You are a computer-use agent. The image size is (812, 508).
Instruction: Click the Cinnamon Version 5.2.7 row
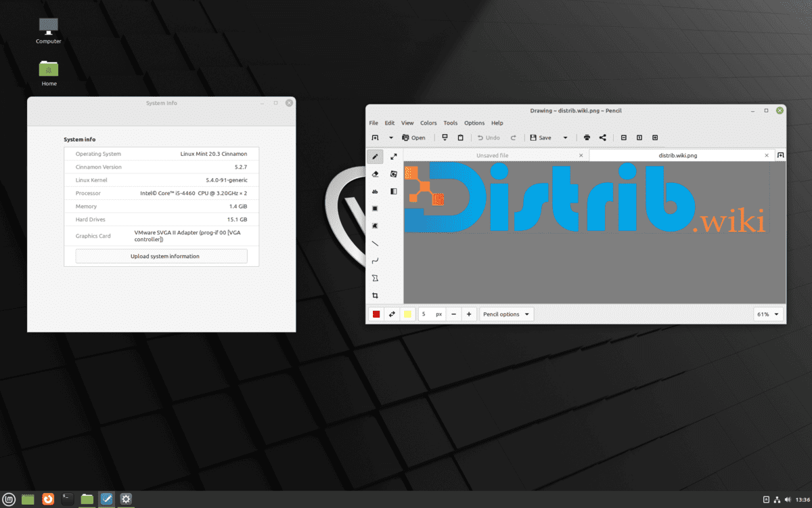(x=161, y=167)
